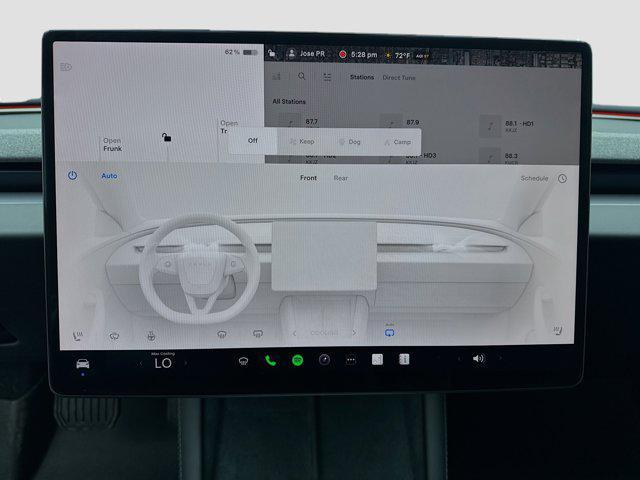The image size is (640, 480).
Task: Open the Jose PR driver profile
Action: click(x=307, y=53)
